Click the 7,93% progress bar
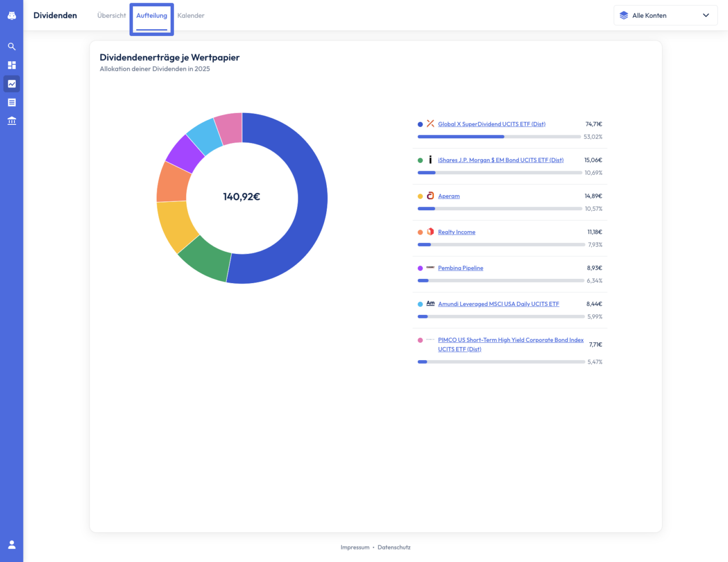 tap(501, 245)
